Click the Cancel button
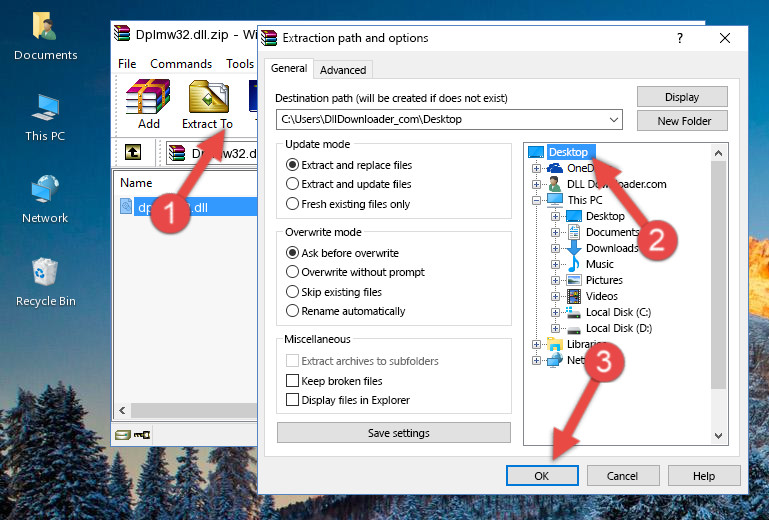 pos(622,475)
